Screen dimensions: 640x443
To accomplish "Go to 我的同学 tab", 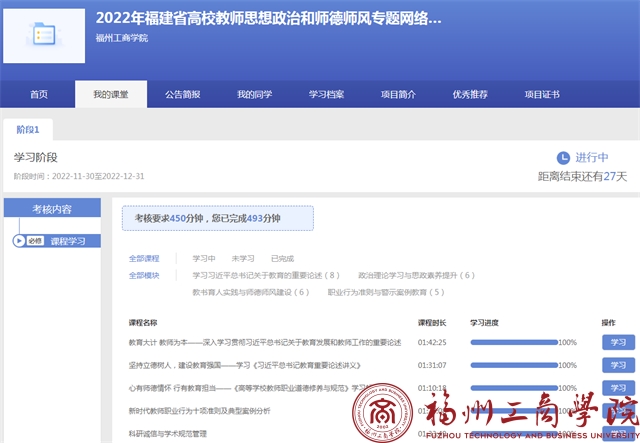I will pyautogui.click(x=255, y=94).
